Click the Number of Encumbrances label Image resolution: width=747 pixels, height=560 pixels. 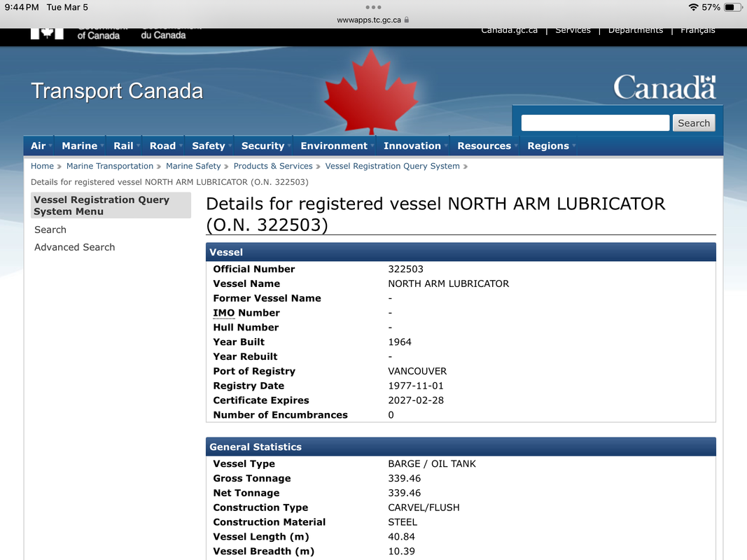pos(281,415)
